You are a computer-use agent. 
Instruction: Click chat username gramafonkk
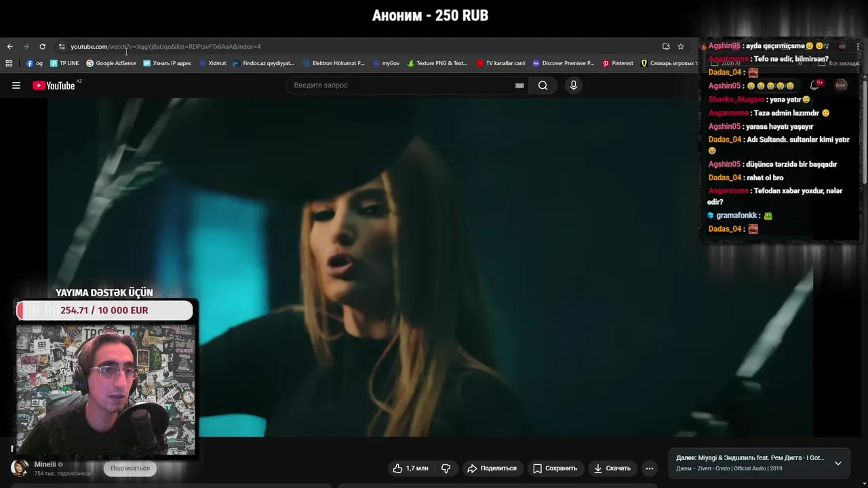pos(736,216)
